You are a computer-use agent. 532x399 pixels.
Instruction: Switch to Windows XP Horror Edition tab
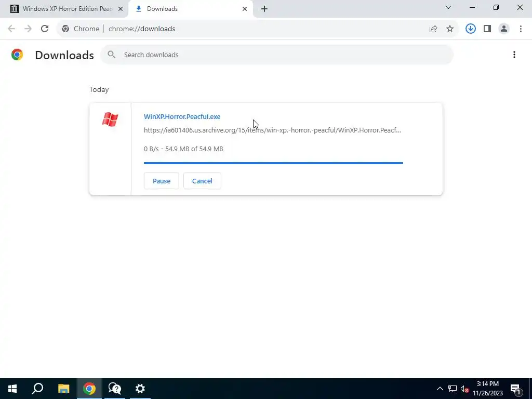(64, 9)
